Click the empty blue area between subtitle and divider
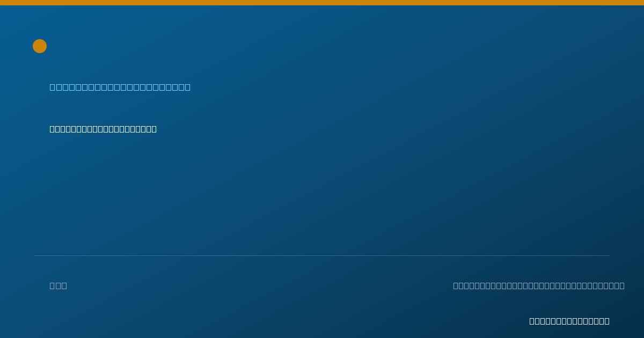The width and height of the screenshot is (644, 338). [x=322, y=193]
